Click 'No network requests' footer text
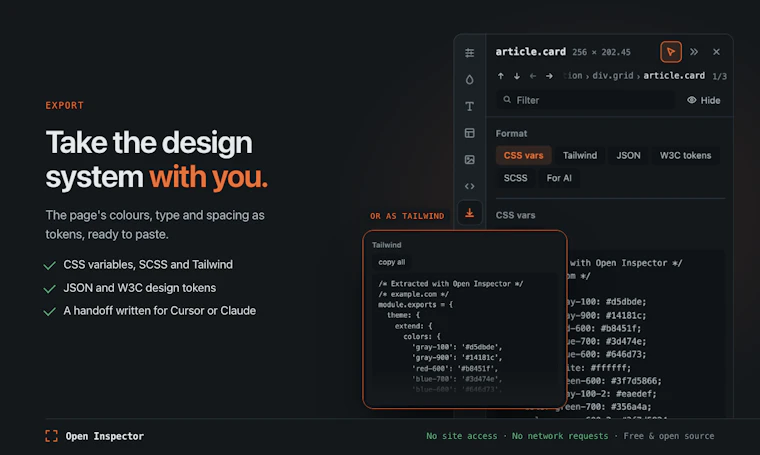Screen dimensions: 760x455 (x=560, y=436)
